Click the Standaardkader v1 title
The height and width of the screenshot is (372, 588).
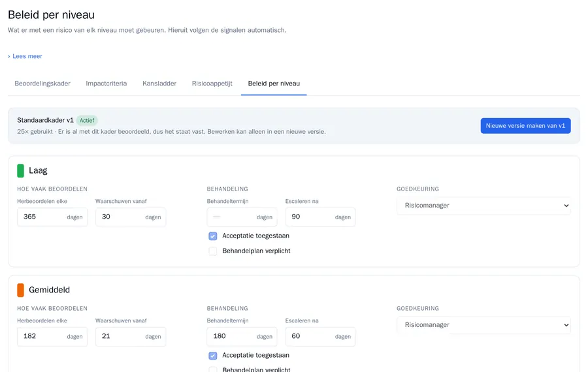click(x=45, y=120)
